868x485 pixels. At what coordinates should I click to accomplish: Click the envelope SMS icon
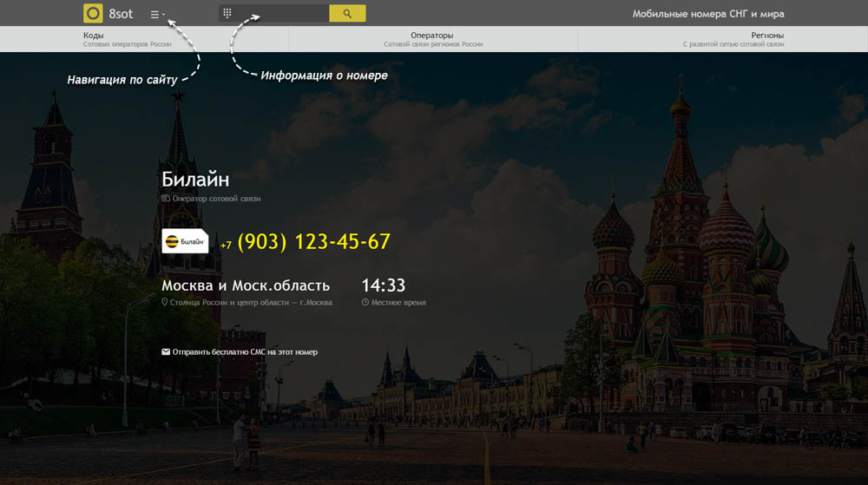pyautogui.click(x=166, y=351)
